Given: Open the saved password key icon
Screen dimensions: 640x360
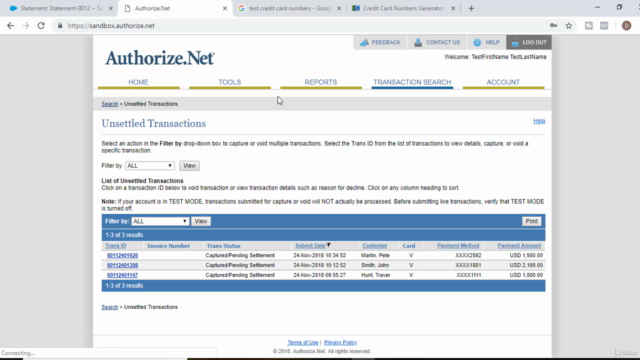Looking at the screenshot, I should coord(553,26).
